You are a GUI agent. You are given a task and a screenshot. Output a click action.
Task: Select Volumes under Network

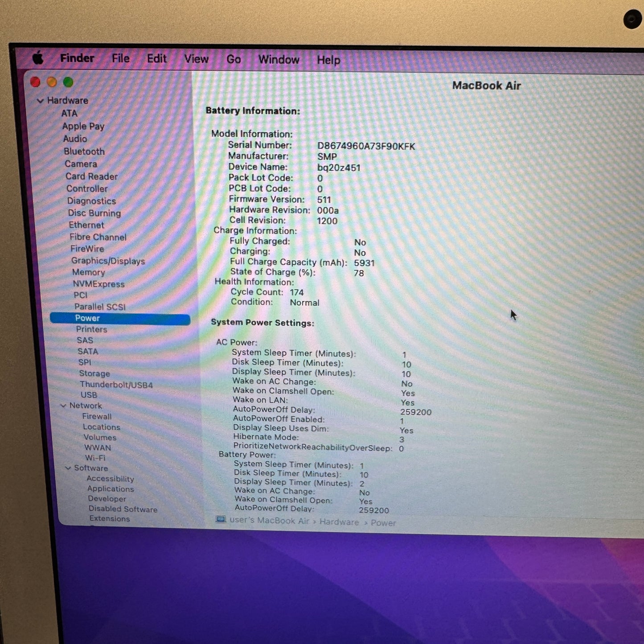[100, 437]
